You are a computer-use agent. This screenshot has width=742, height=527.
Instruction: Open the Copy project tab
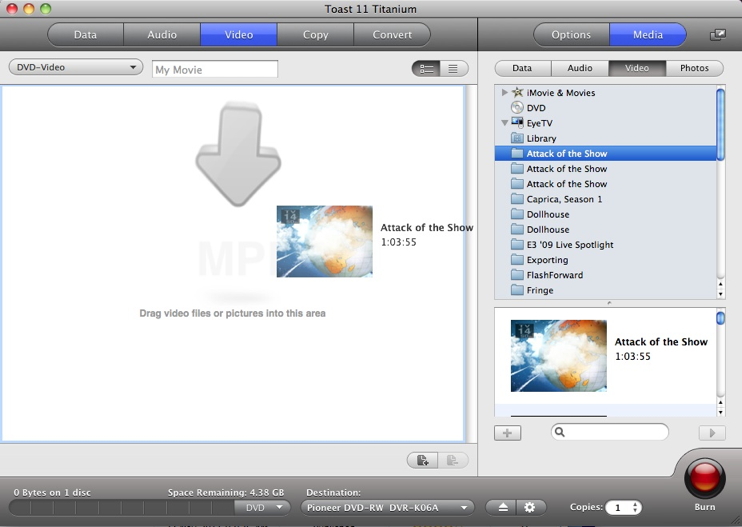coord(315,35)
